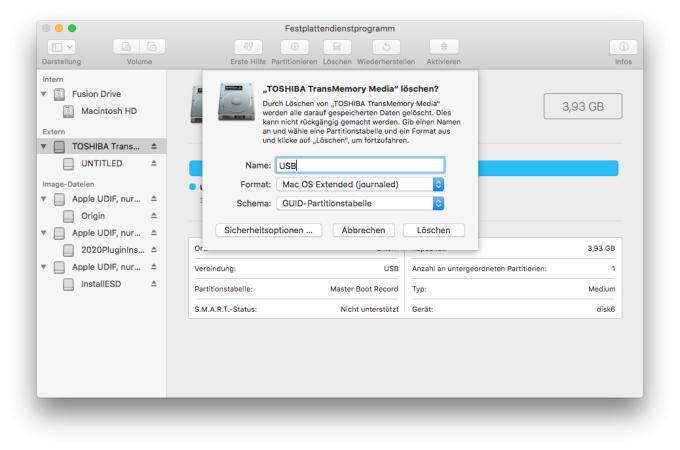Image resolution: width=680 pixels, height=450 pixels.
Task: Open Sicherheitsoptionen … button
Action: [x=268, y=230]
